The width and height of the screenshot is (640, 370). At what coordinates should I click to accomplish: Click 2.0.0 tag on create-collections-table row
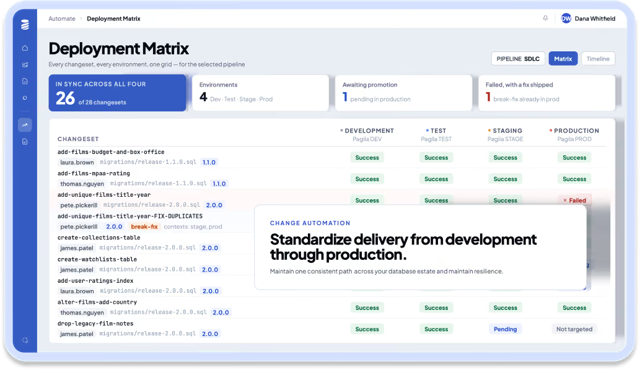(210, 248)
